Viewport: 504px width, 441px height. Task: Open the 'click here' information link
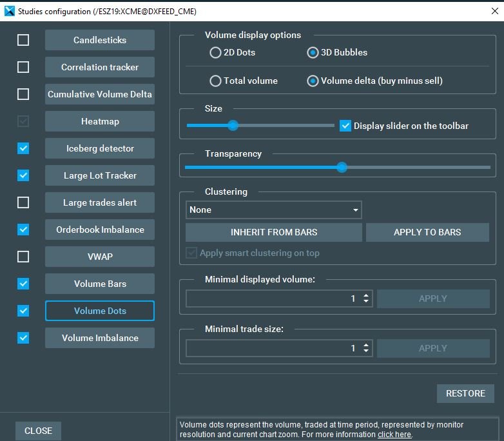point(394,435)
